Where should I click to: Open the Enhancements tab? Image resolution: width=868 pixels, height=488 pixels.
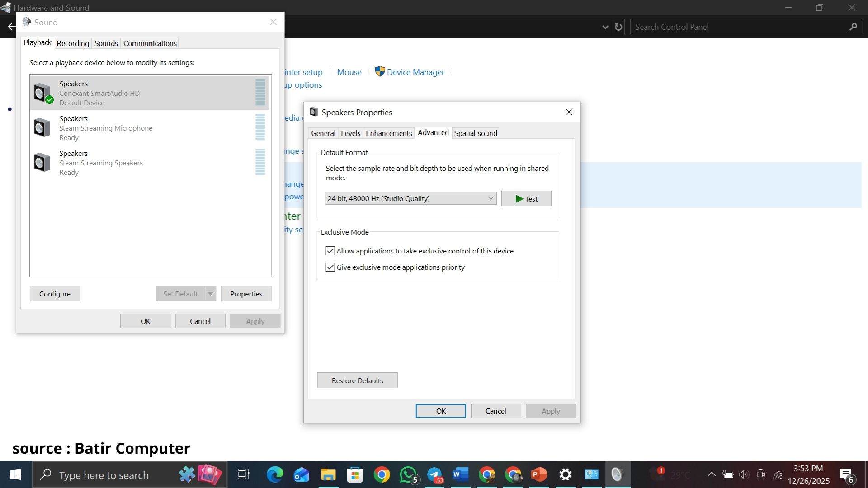pyautogui.click(x=389, y=133)
